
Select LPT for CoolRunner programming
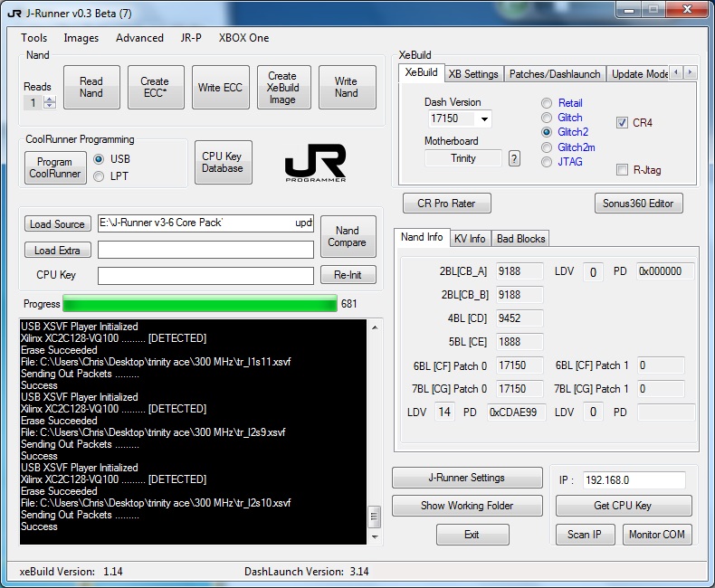(100, 176)
